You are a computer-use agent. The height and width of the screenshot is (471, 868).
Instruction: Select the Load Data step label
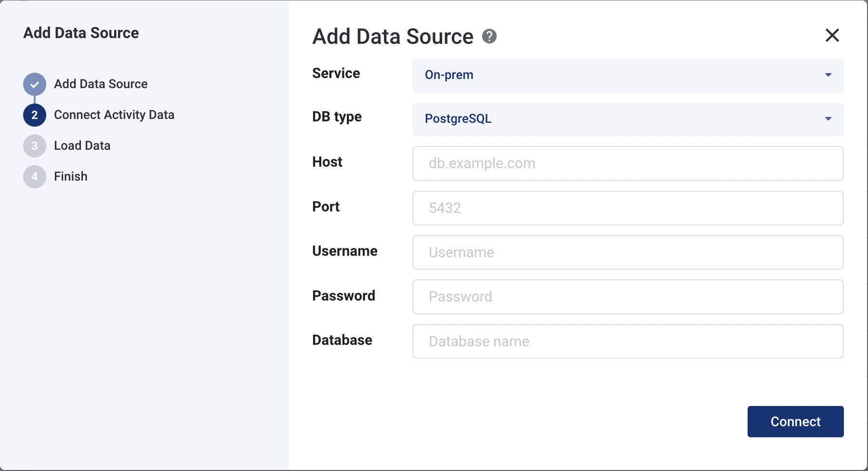[x=82, y=145]
